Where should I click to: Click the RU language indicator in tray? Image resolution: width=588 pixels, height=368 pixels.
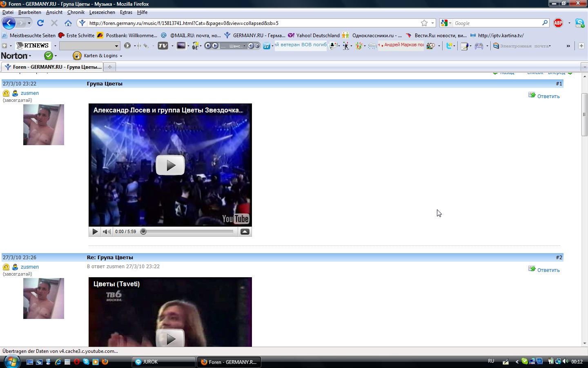(491, 361)
